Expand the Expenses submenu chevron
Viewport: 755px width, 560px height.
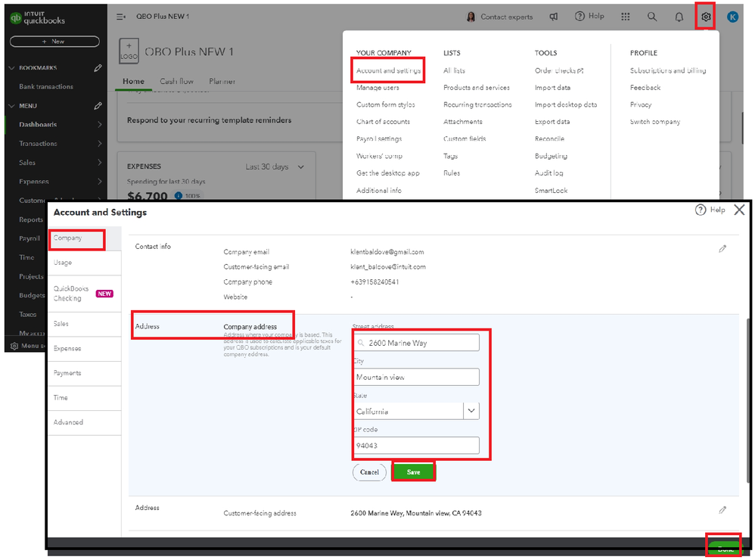click(x=100, y=182)
